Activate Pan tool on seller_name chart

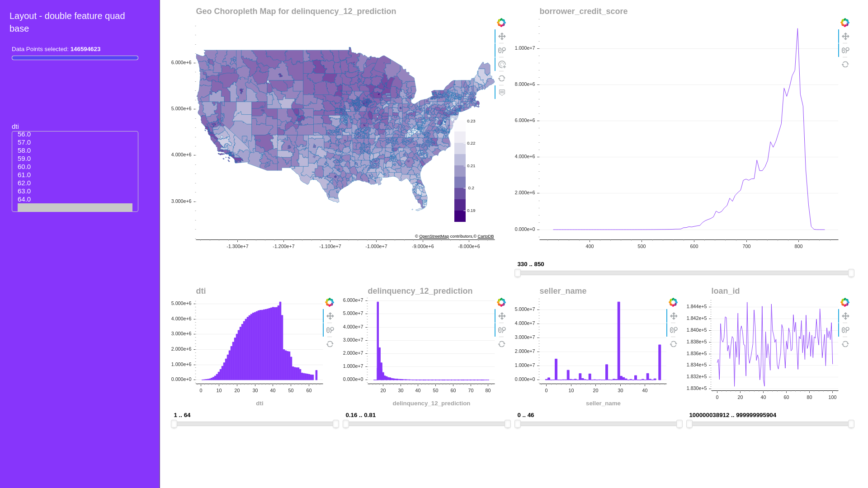[x=674, y=316]
